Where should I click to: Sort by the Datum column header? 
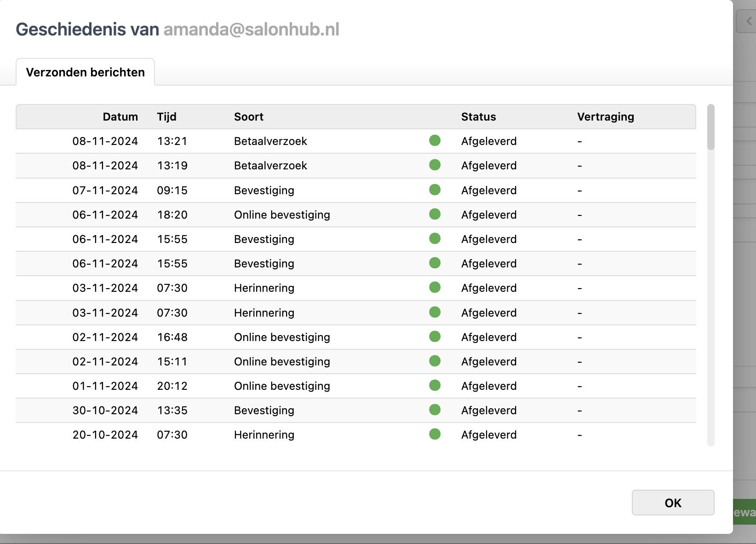pyautogui.click(x=120, y=117)
